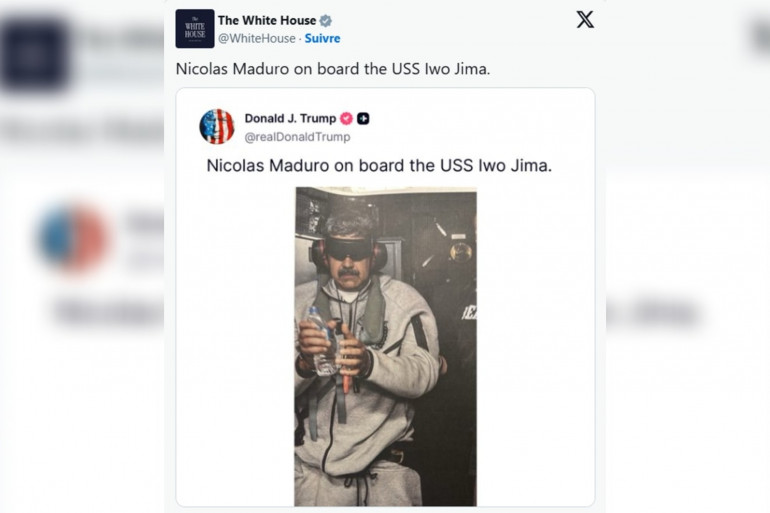This screenshot has width=770, height=513.
Task: Click the blue verified badge beside The White House
Action: point(326,21)
